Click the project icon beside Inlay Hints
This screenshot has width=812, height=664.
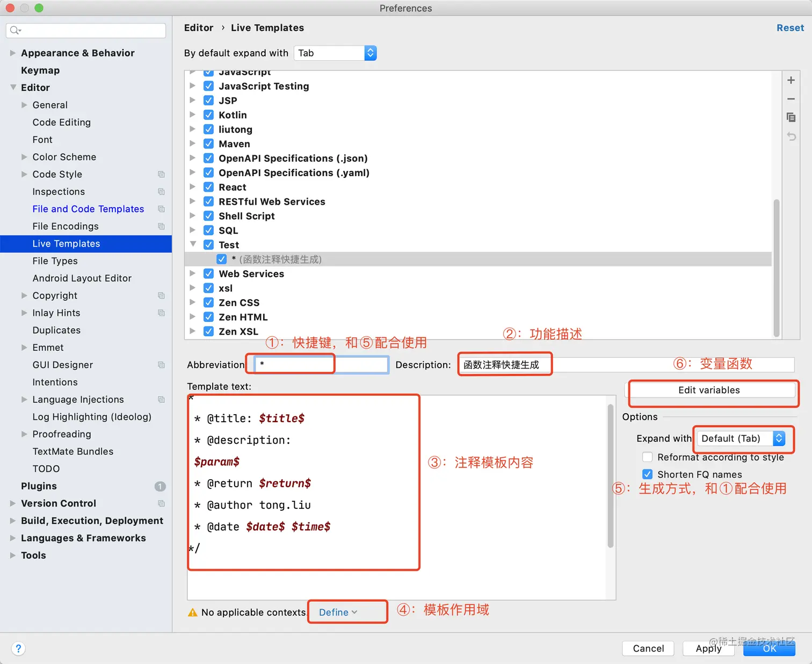pyautogui.click(x=161, y=313)
